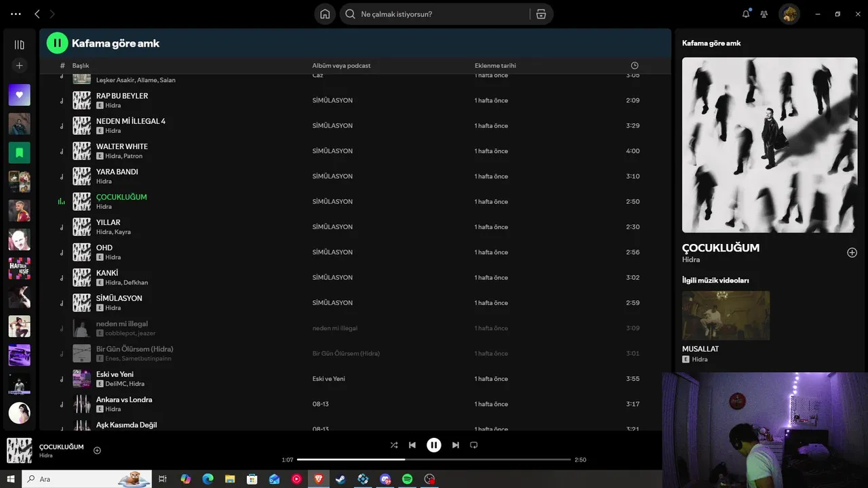
Task: Select the greyed-out 'neden mi illegal' track
Action: tap(122, 324)
